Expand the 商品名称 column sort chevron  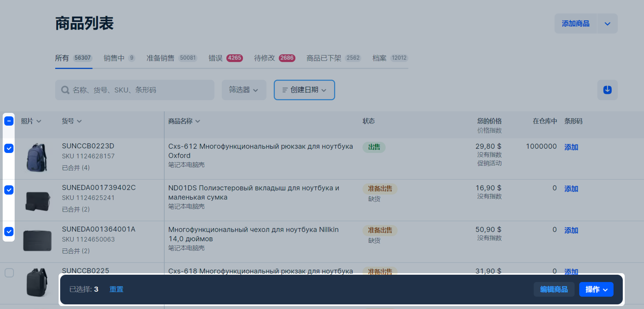tap(198, 121)
